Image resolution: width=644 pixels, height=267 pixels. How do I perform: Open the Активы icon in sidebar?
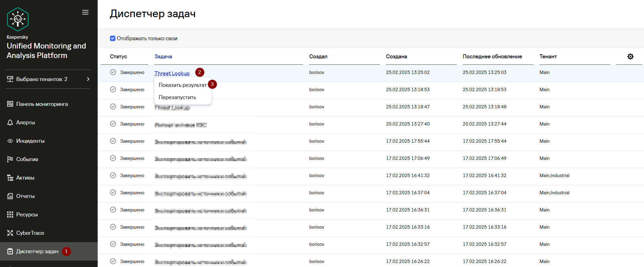[10, 178]
